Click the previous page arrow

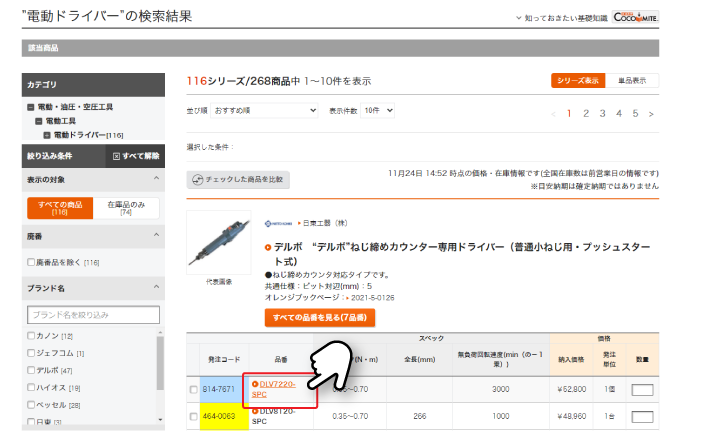[553, 114]
